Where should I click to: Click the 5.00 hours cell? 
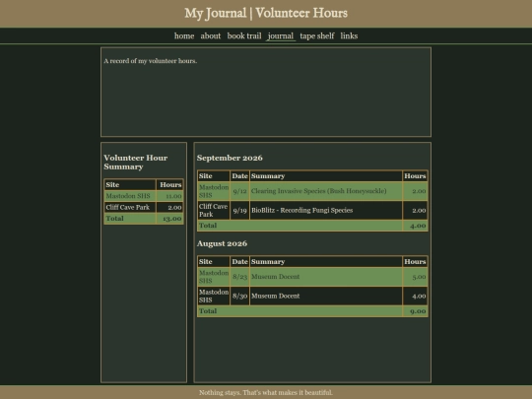point(415,277)
